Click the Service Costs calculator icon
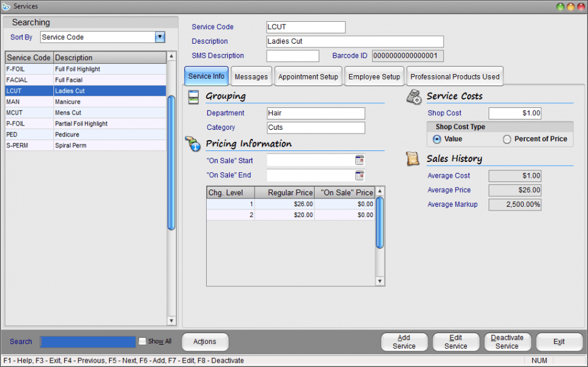Screen dimensions: 588x367 415,96
